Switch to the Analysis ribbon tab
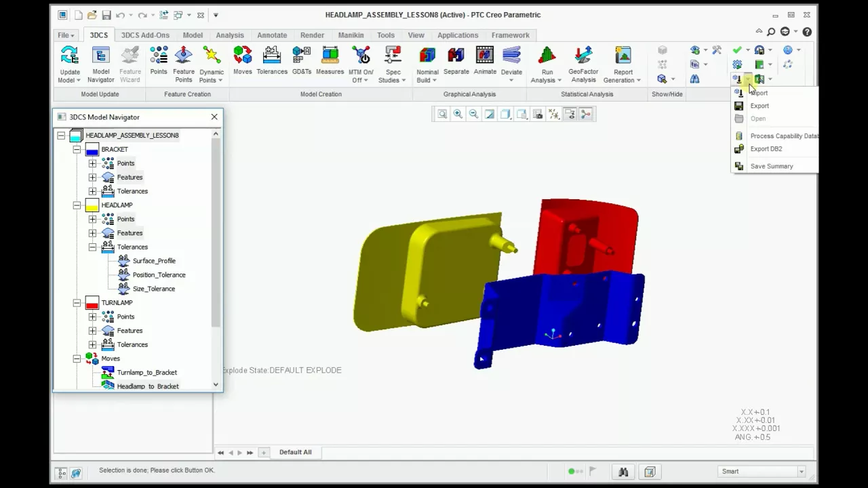This screenshot has width=868, height=488. click(230, 35)
